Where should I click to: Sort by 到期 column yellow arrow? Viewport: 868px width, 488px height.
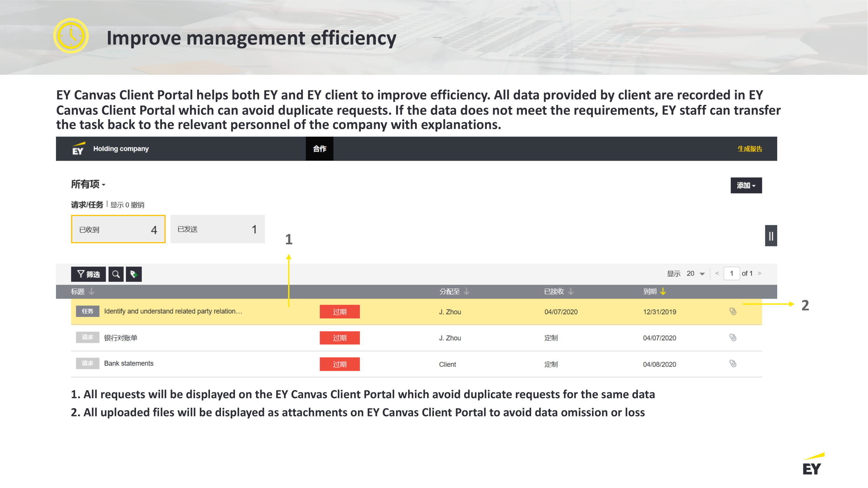click(663, 291)
